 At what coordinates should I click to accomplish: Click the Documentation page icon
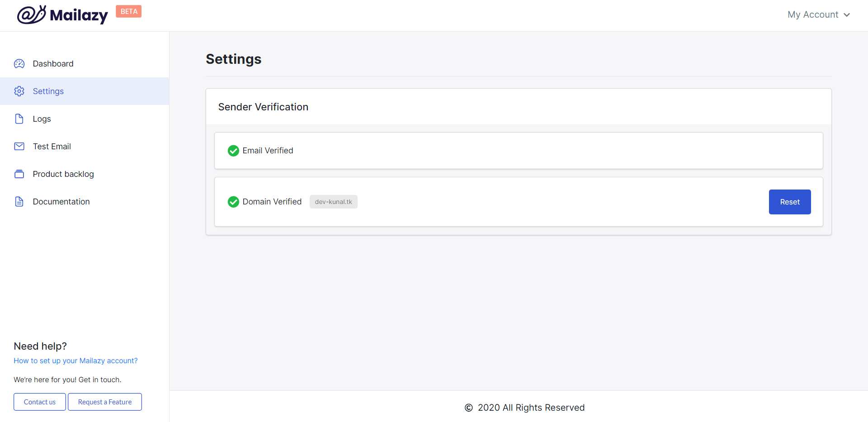coord(19,202)
